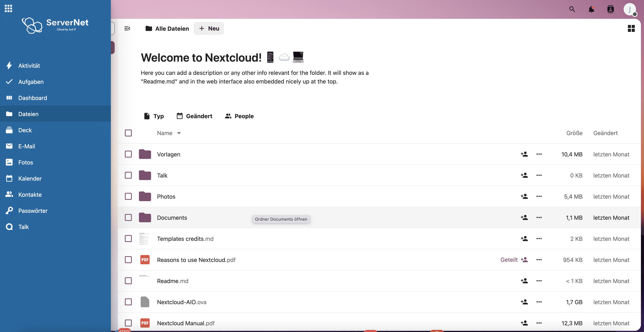The image size is (644, 332).
Task: Open the People filter dropdown
Action: click(239, 116)
